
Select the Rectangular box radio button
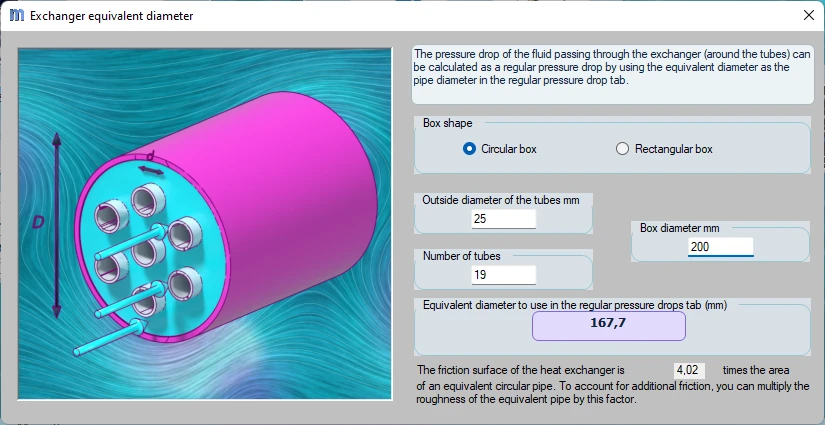tap(622, 149)
